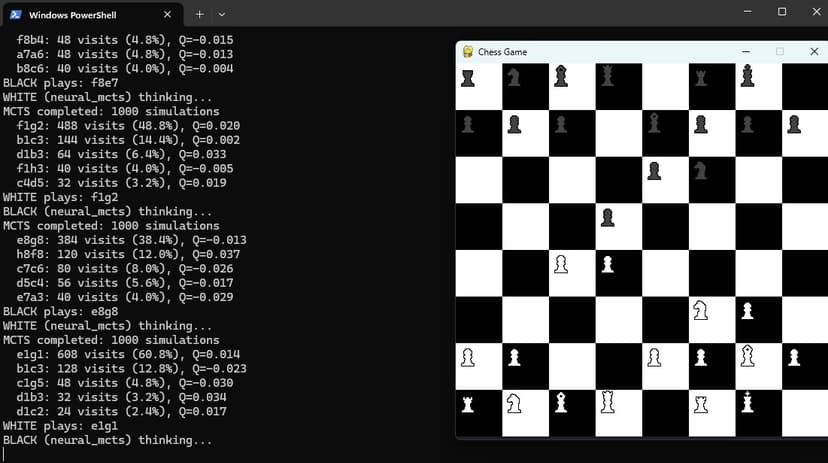The width and height of the screenshot is (828, 463).
Task: Click 'c1g5: 48 visits' line
Action: pos(125,383)
